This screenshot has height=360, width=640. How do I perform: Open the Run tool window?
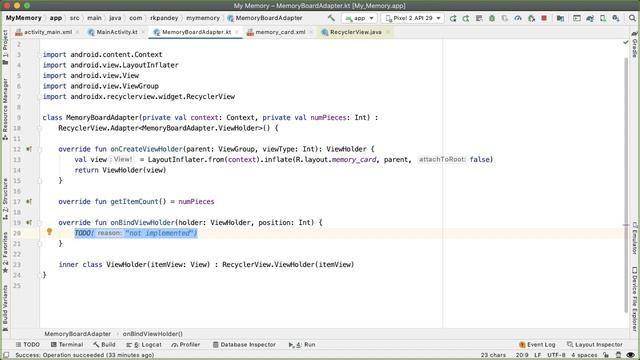(x=302, y=344)
